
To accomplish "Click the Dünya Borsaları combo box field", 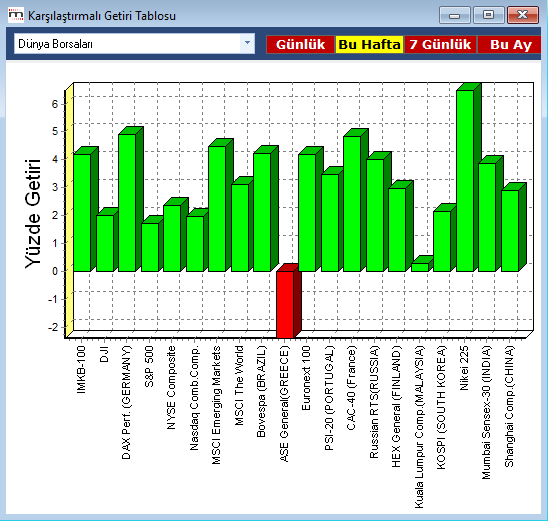I will click(134, 44).
